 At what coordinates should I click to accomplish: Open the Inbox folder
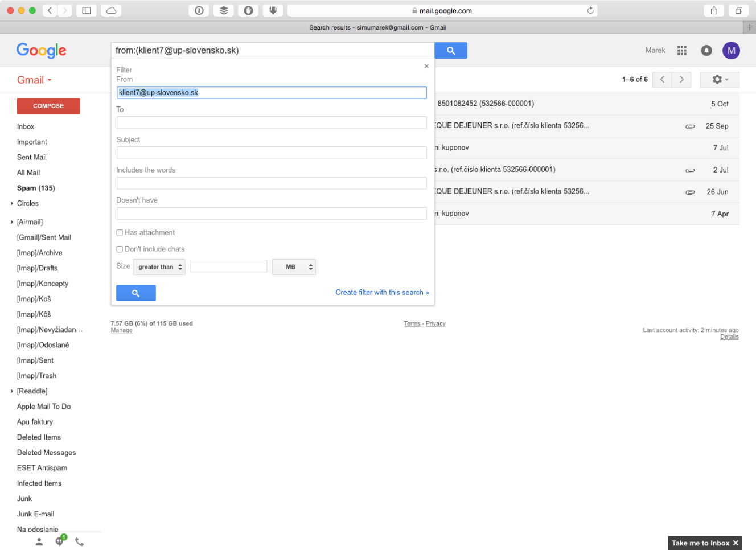pos(26,126)
